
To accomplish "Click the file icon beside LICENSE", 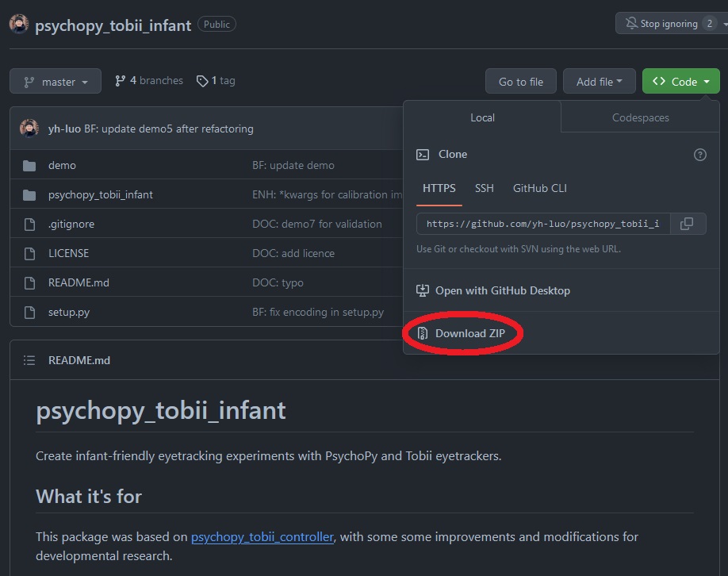I will [29, 254].
